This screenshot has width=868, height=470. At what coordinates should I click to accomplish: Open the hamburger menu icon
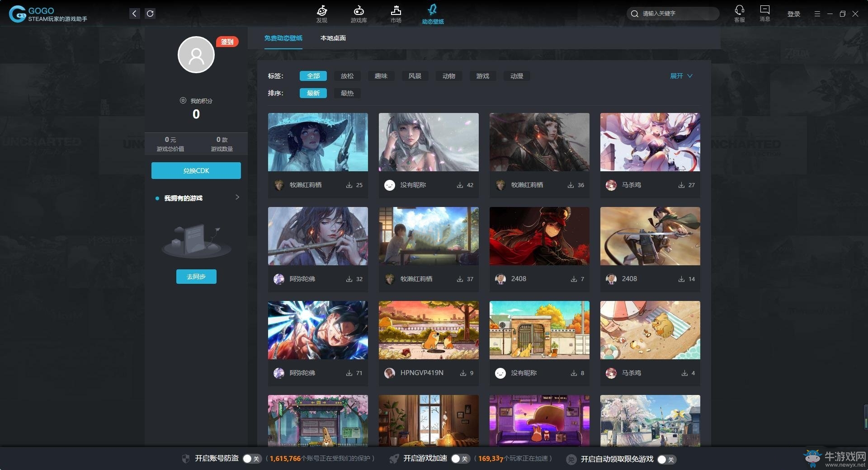pos(817,14)
